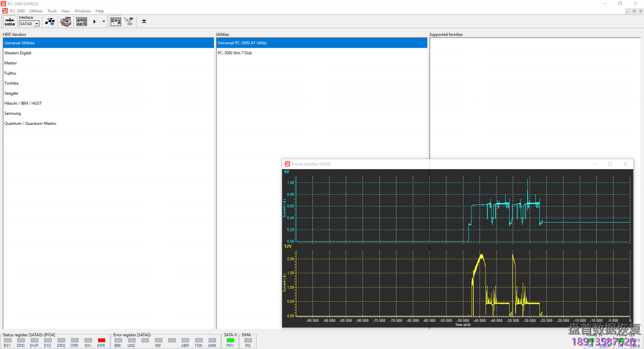Click the AUTO detect toolbar icon
644x349 pixels.
point(82,22)
